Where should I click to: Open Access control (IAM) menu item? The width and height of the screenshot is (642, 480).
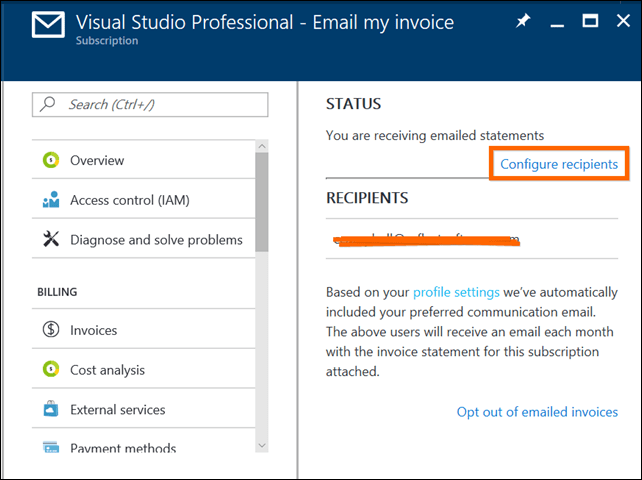coord(129,200)
